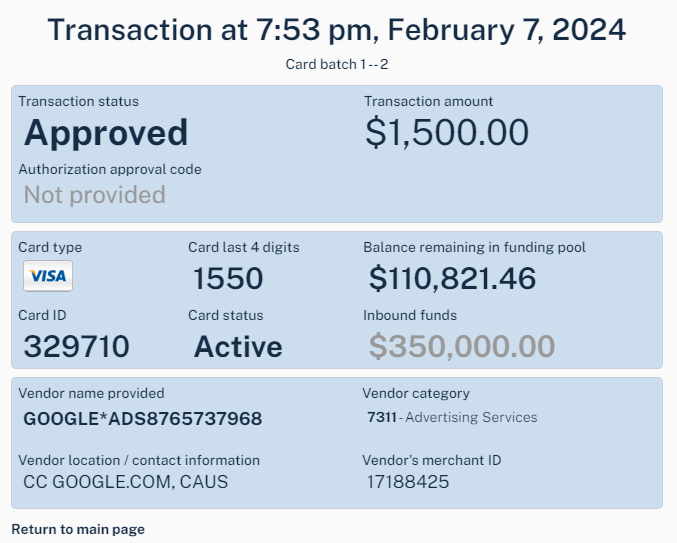
Task: Open the Return to main page link
Action: [x=78, y=529]
